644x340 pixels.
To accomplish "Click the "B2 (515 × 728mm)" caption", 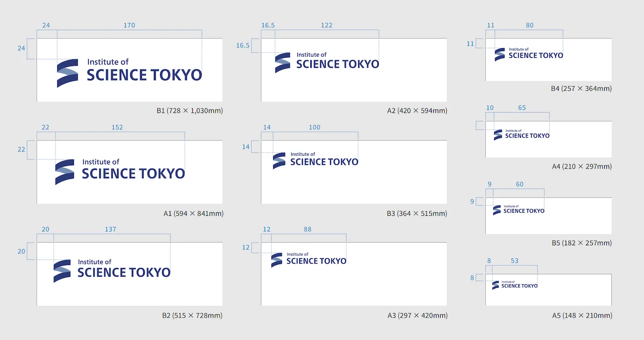I will 192,315.
